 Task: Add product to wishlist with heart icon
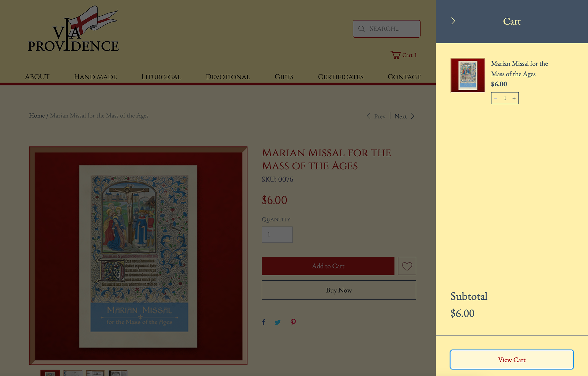407,266
